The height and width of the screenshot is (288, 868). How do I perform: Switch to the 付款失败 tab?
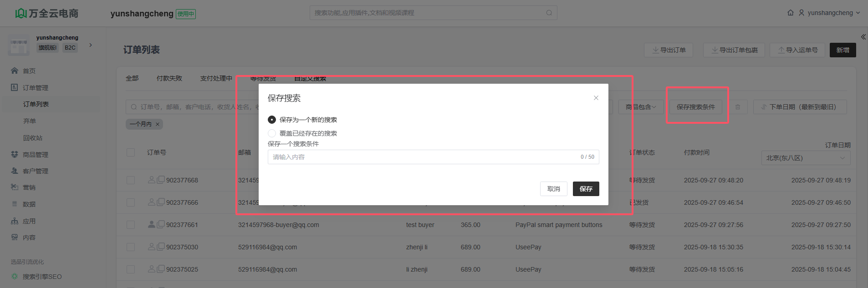169,78
